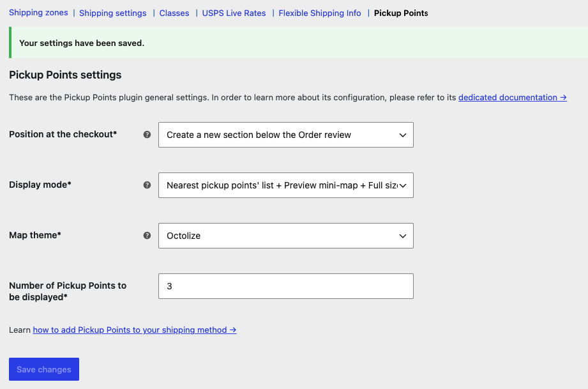Click the 'Map theme*' label
588x389 pixels.
[35, 235]
